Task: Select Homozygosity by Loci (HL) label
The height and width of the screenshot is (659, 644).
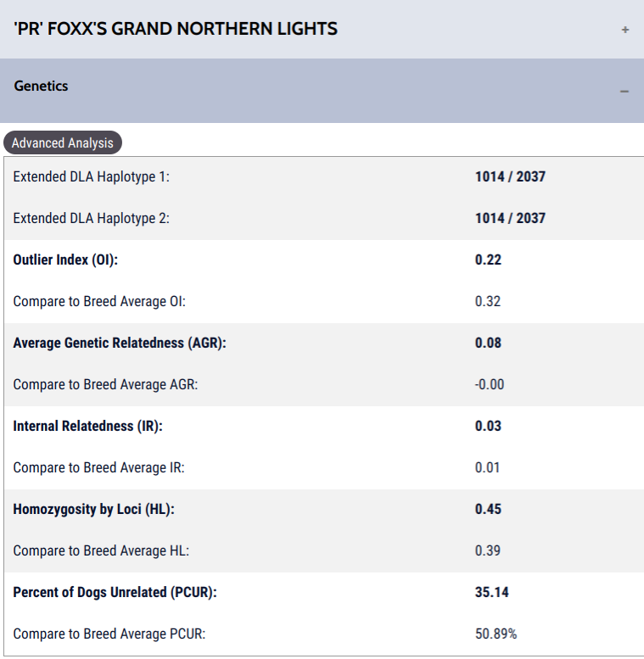Action: pos(93,510)
